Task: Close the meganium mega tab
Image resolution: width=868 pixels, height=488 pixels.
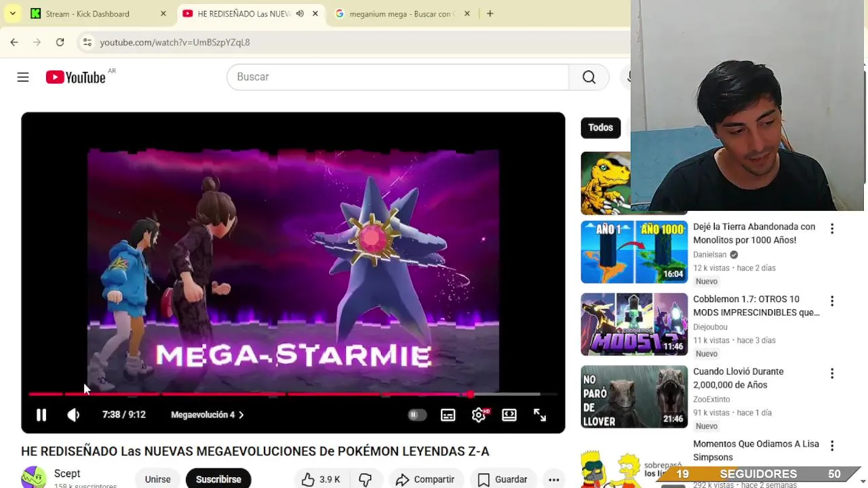Action: [468, 14]
